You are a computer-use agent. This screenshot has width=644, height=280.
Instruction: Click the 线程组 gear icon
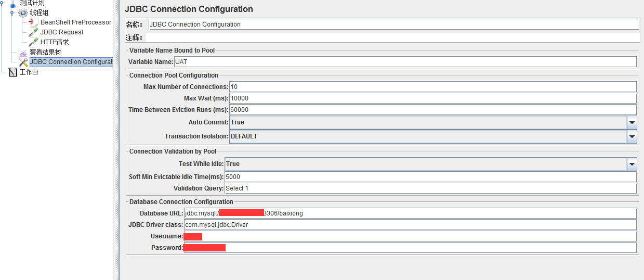(x=23, y=12)
